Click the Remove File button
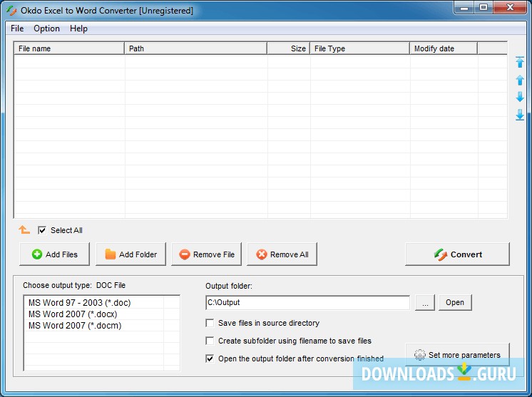Viewport: 532px width, 397px height. 206,254
